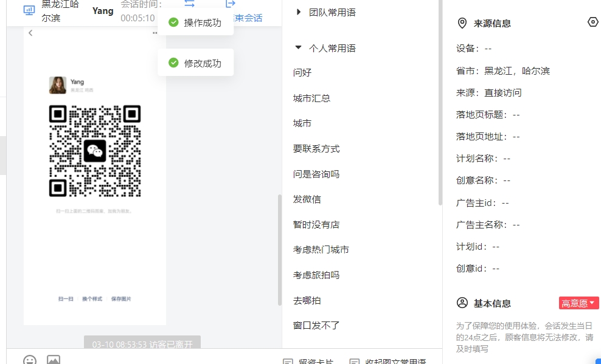601x364 pixels.
Task: Open the three-dot menu above the QR image
Action: click(155, 33)
